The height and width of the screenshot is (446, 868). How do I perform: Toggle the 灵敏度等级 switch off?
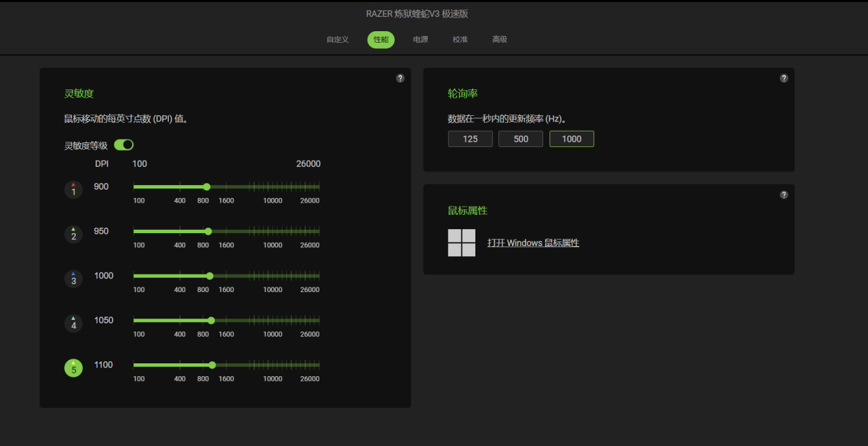pos(123,145)
